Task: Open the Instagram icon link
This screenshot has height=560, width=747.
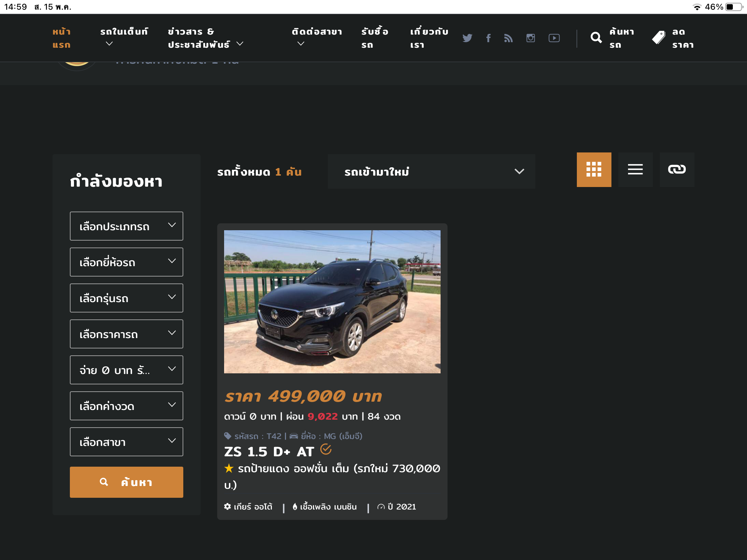Action: pyautogui.click(x=531, y=38)
